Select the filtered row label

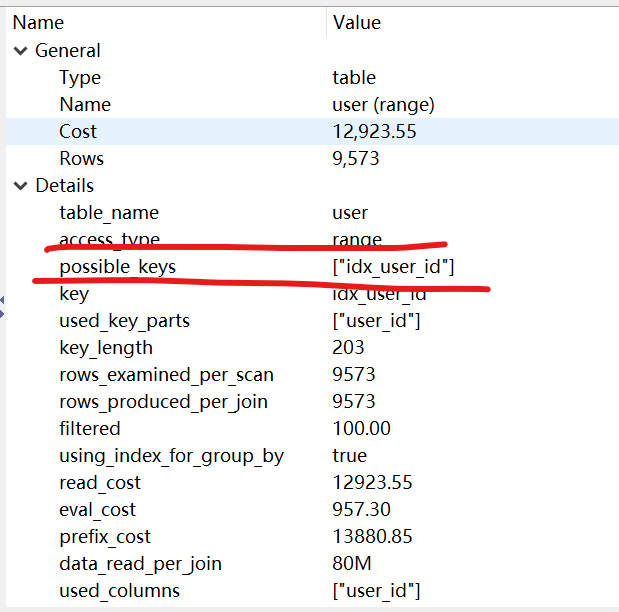click(90, 429)
